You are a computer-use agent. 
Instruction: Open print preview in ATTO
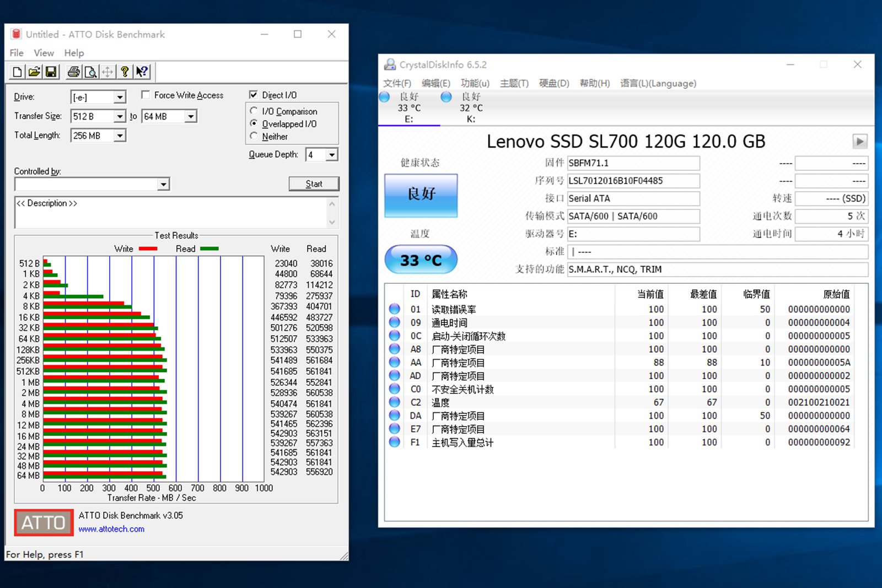pyautogui.click(x=90, y=72)
